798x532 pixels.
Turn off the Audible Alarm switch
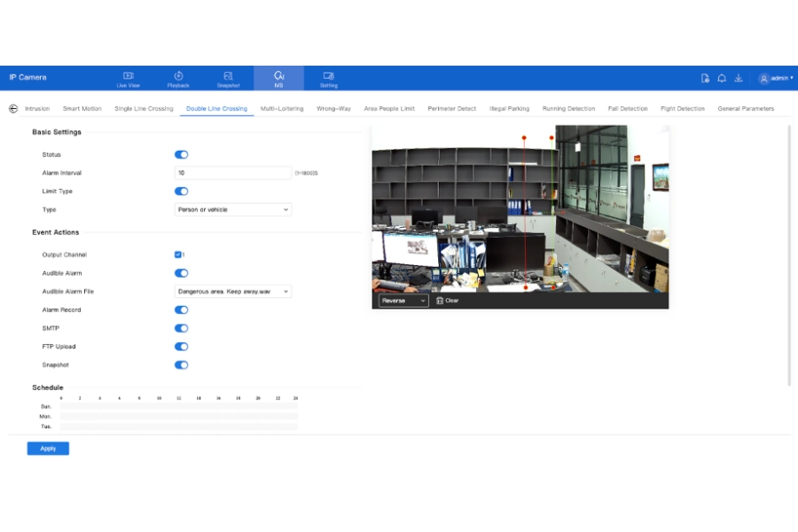pyautogui.click(x=181, y=273)
